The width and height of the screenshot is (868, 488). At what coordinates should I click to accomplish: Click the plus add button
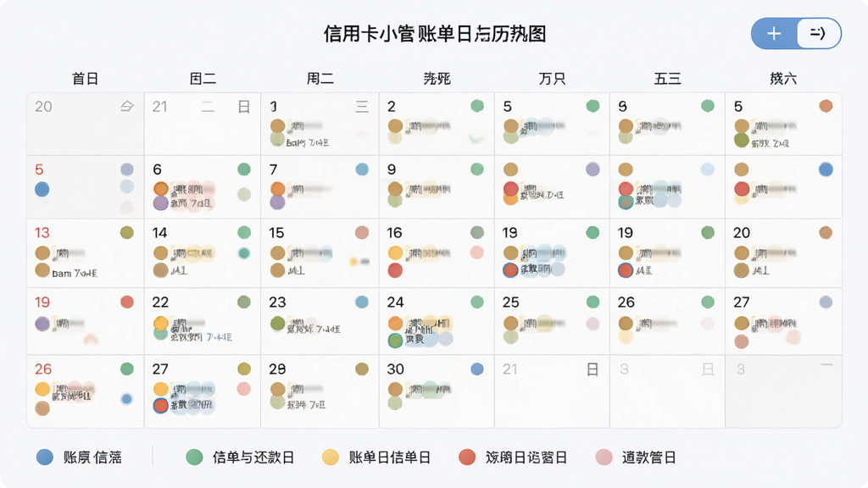pyautogui.click(x=774, y=34)
